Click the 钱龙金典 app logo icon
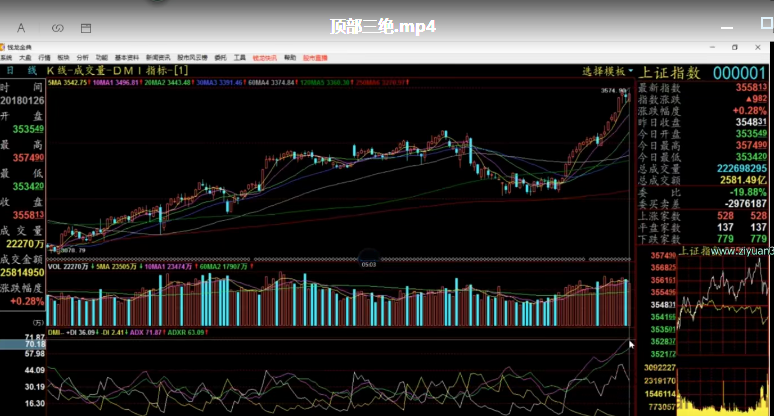774x416 pixels. [2, 47]
